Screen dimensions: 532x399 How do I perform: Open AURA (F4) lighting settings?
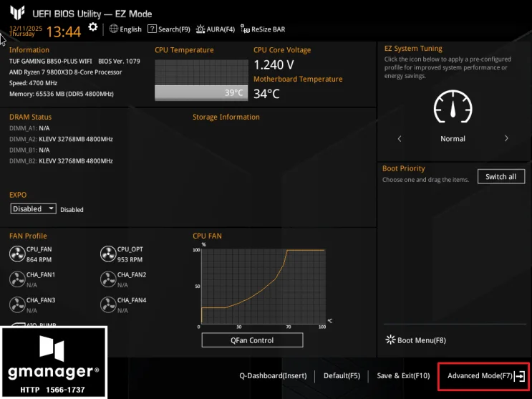[x=216, y=29]
